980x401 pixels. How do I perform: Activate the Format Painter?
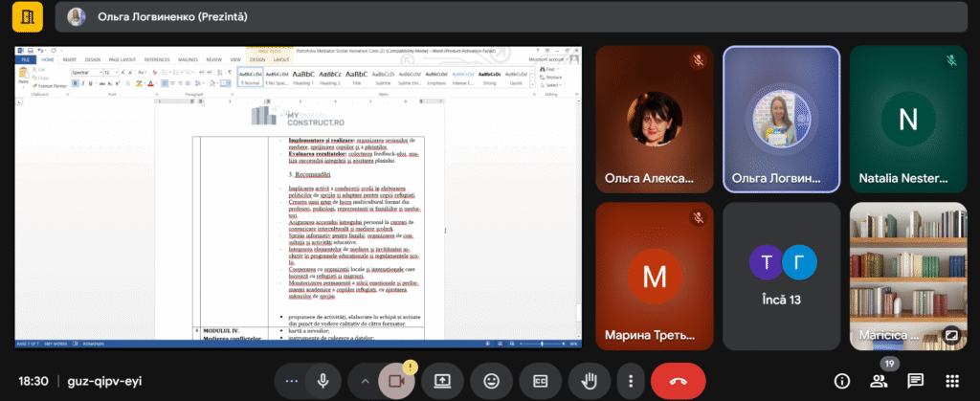[x=50, y=85]
